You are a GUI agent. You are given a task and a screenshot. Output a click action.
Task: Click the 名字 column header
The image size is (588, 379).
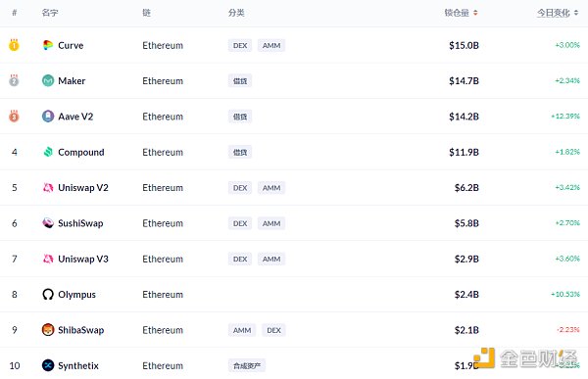50,13
